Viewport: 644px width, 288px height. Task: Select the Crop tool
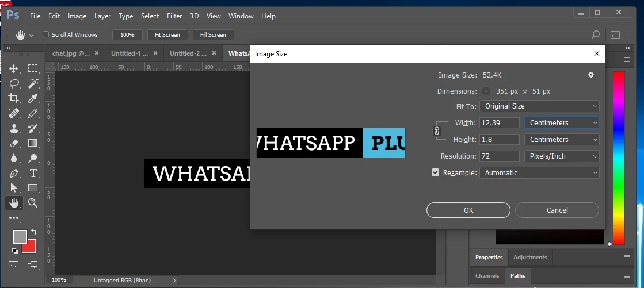point(14,98)
